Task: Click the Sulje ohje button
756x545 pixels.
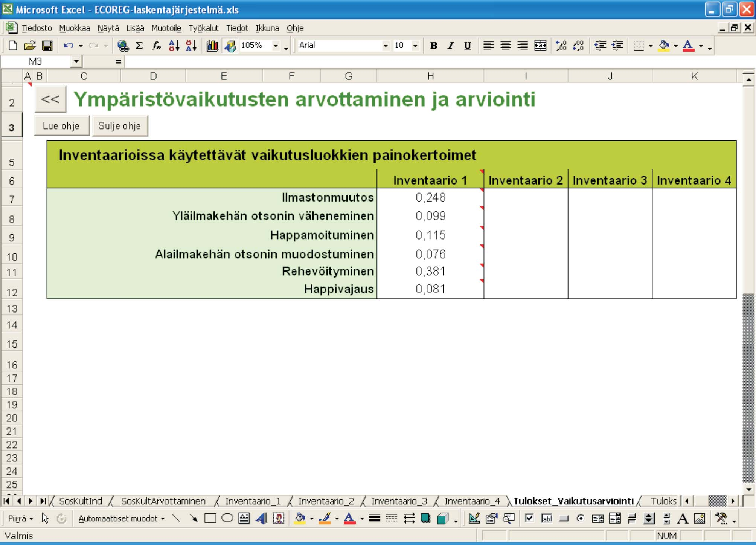Action: 120,125
